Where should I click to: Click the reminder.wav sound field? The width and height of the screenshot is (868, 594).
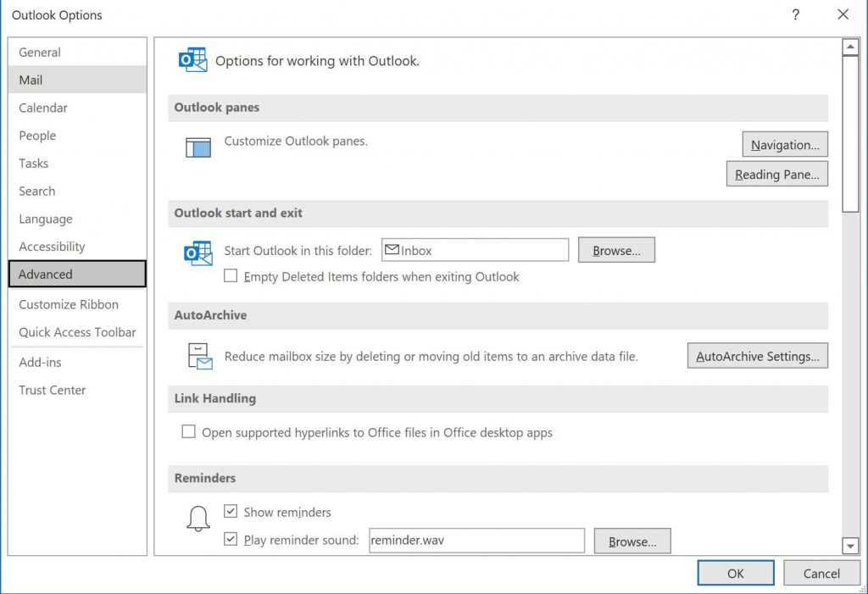(476, 541)
